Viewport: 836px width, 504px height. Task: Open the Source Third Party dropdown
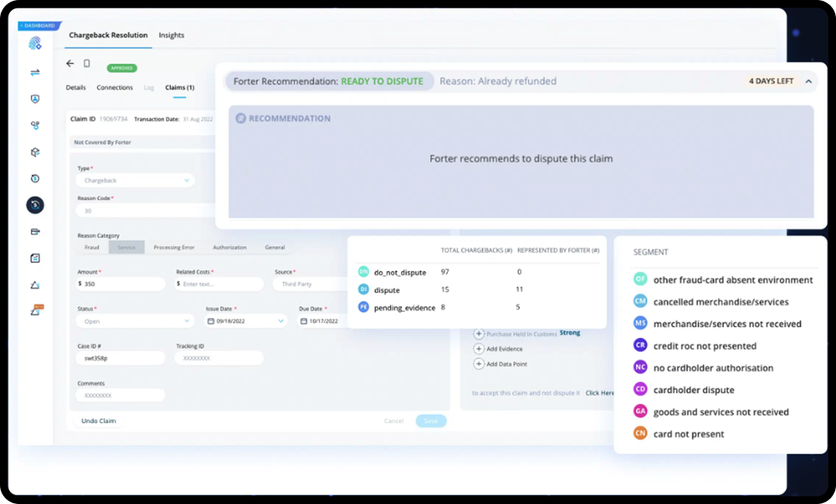tap(311, 285)
